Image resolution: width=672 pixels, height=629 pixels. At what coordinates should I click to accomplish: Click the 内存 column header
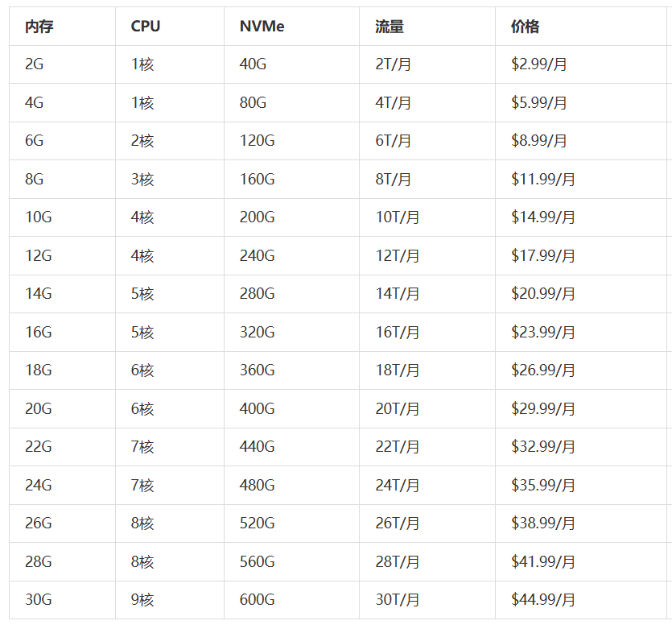(39, 27)
